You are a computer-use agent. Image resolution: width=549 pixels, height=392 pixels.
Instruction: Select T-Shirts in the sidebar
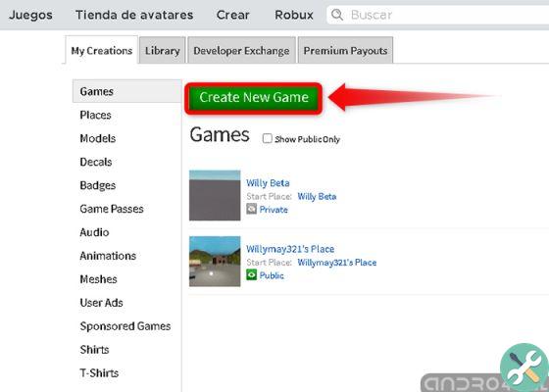click(x=99, y=372)
